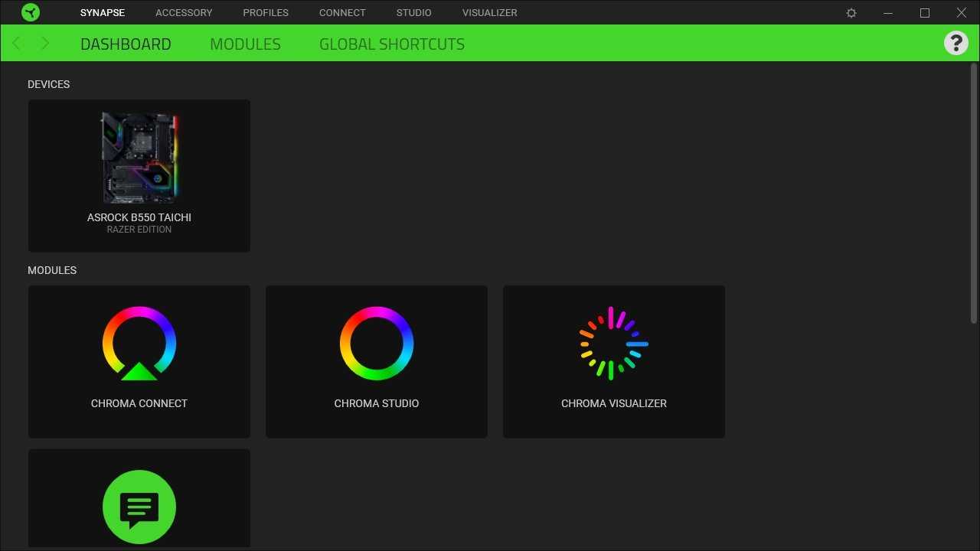Open Chroma Connect rainbow ring icon
This screenshot has width=980, height=551.
(139, 344)
